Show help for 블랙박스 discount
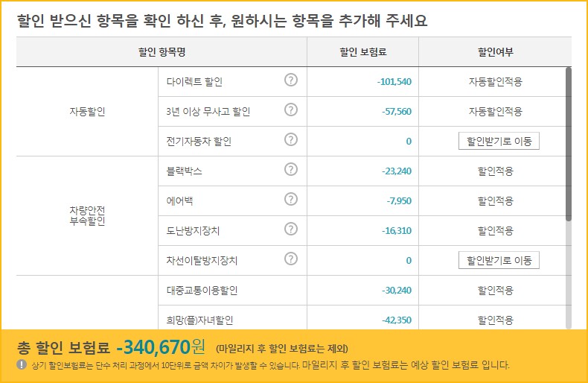The image size is (588, 383). [x=290, y=169]
